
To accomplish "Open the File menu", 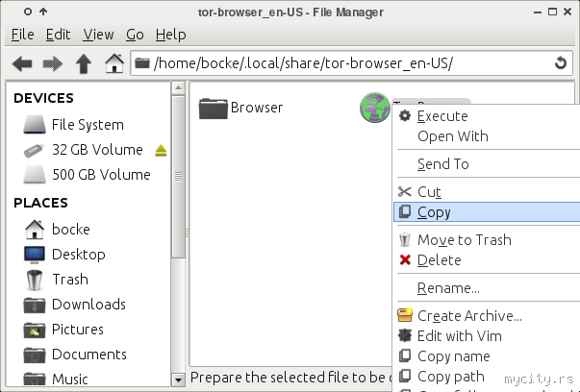I will pyautogui.click(x=22, y=35).
